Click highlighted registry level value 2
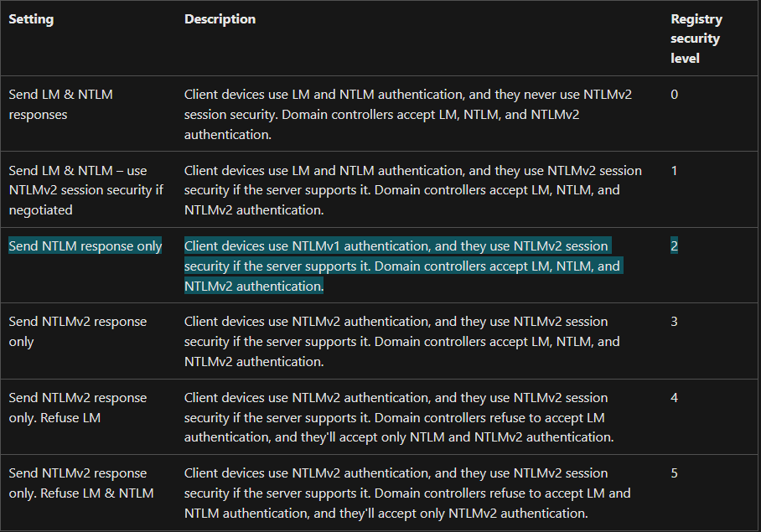The width and height of the screenshot is (761, 532). (674, 246)
